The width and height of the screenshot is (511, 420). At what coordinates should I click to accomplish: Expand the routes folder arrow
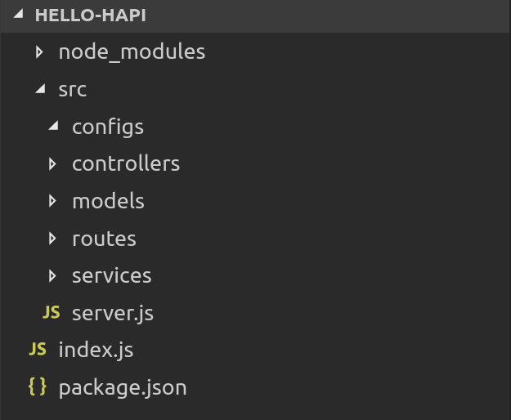53,239
